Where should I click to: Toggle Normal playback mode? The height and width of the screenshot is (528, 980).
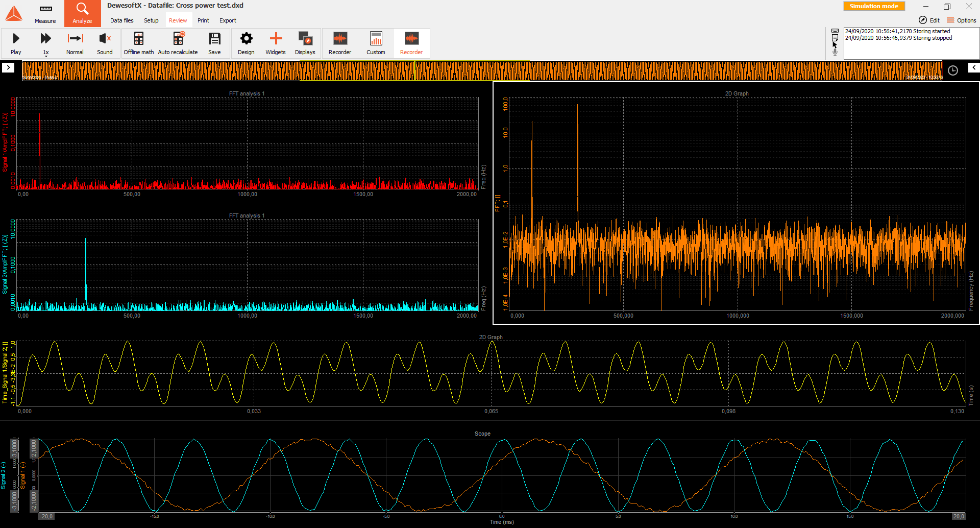click(75, 43)
